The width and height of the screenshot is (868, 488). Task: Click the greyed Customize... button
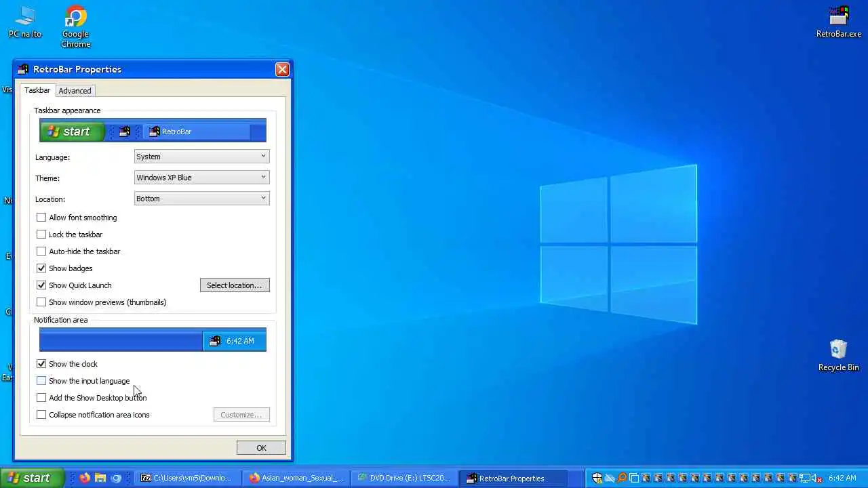[241, 415]
